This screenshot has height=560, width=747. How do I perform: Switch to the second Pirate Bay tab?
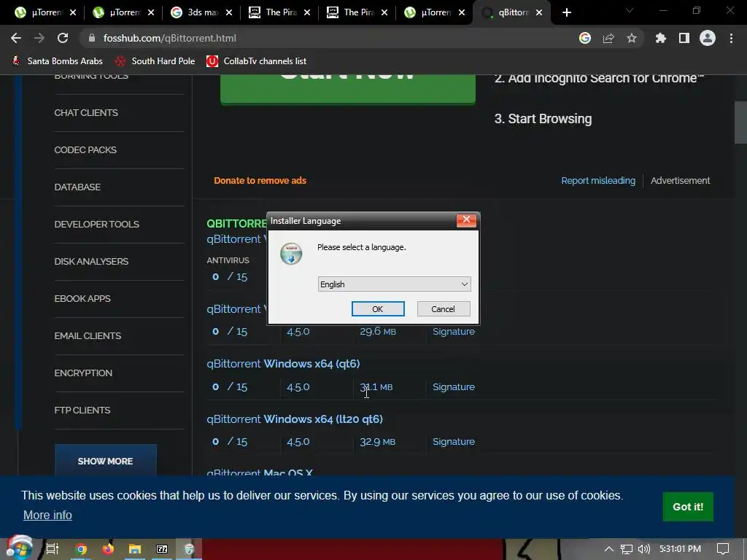[352, 12]
